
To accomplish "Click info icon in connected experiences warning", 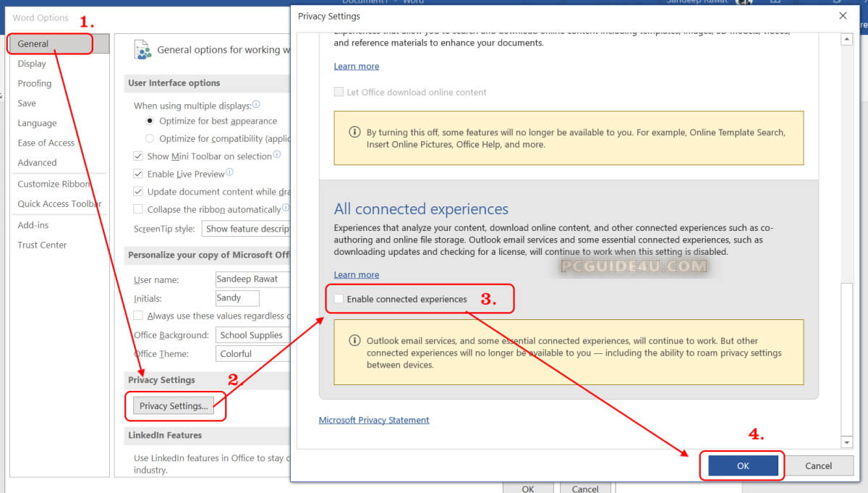I will click(354, 340).
